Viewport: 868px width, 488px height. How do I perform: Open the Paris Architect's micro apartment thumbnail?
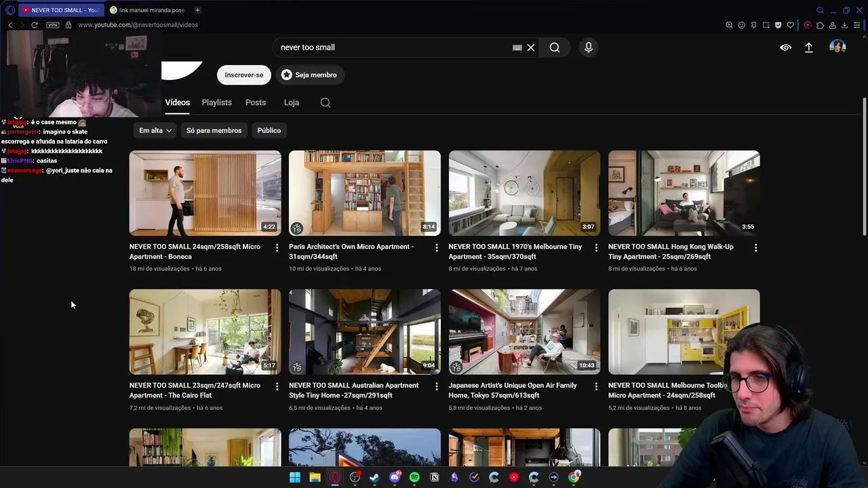point(365,193)
